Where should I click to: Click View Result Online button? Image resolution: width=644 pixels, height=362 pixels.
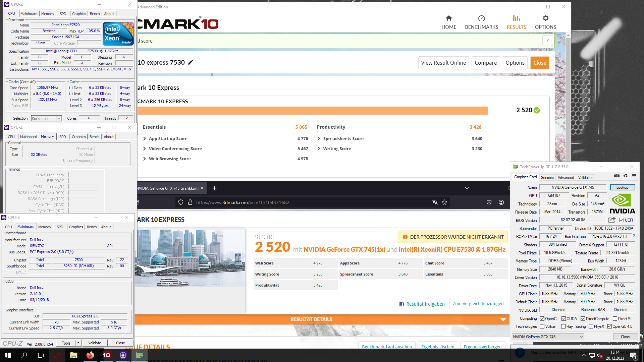(x=443, y=63)
